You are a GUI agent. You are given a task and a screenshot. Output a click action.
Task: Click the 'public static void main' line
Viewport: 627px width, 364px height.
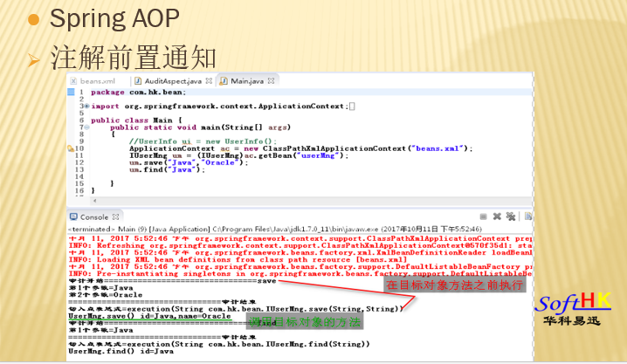(200, 127)
